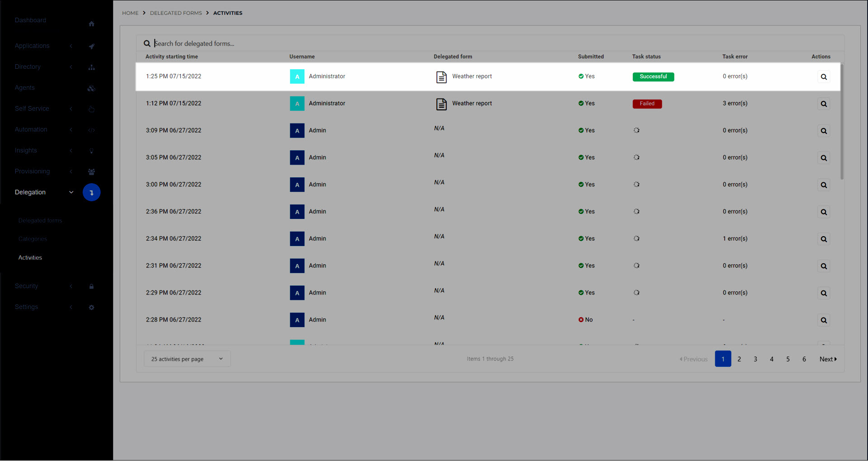Open the 25 activities per page dropdown
868x461 pixels.
[x=187, y=359]
